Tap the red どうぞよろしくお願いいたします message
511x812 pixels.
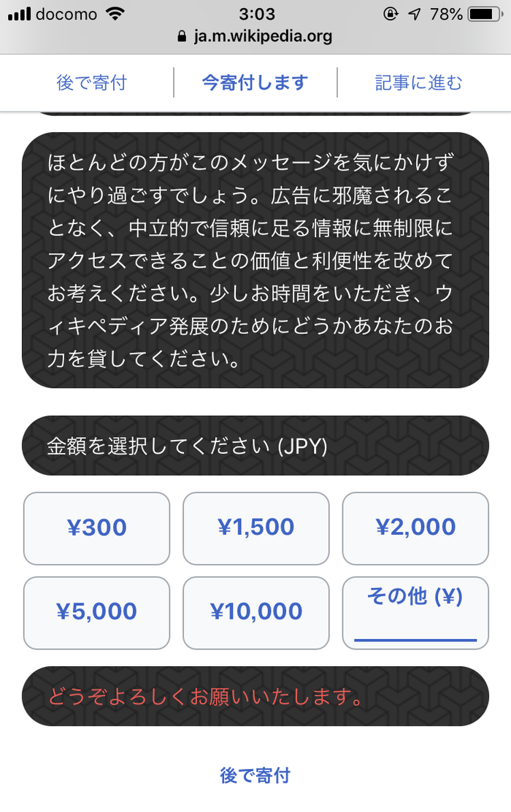coord(207,697)
